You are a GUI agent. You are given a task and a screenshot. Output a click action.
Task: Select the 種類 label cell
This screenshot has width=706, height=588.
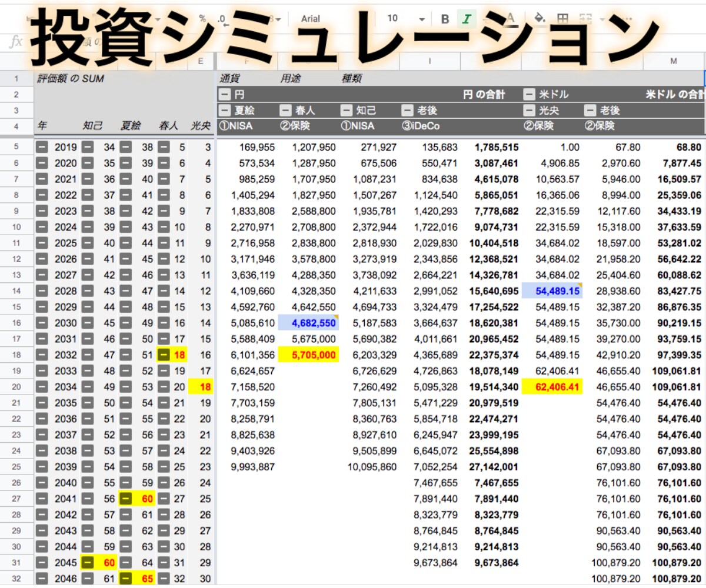pos(352,78)
